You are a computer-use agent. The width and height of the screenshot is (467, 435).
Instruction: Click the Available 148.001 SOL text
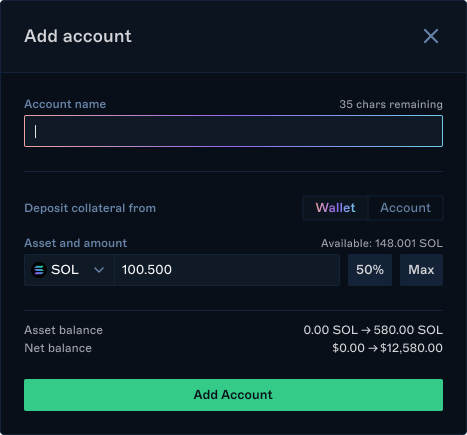[382, 243]
